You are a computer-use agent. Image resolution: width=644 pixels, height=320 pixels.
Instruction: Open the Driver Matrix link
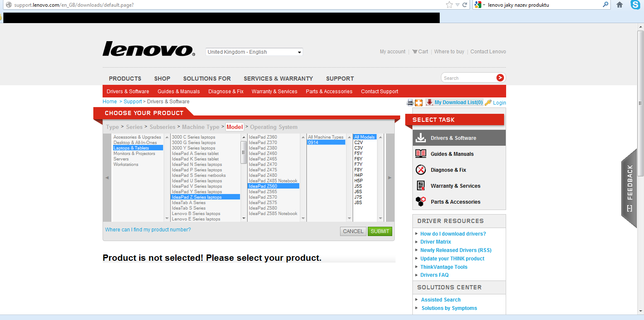435,242
